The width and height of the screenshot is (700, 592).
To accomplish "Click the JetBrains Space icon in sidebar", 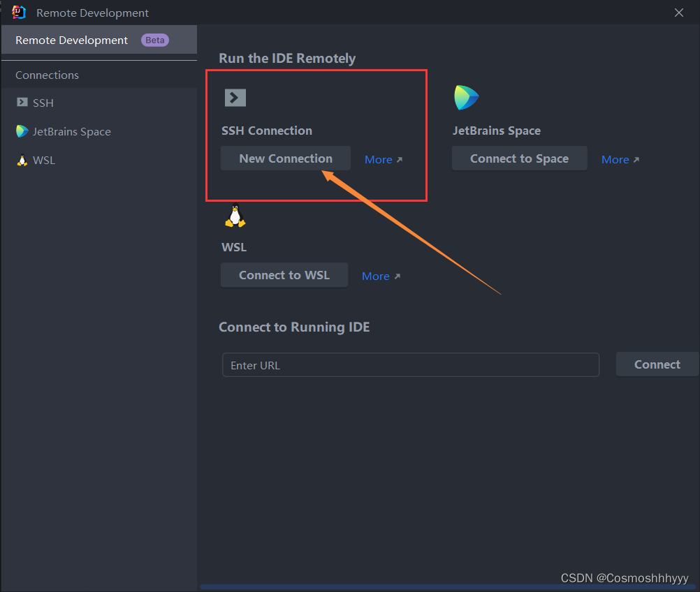I will pyautogui.click(x=22, y=131).
